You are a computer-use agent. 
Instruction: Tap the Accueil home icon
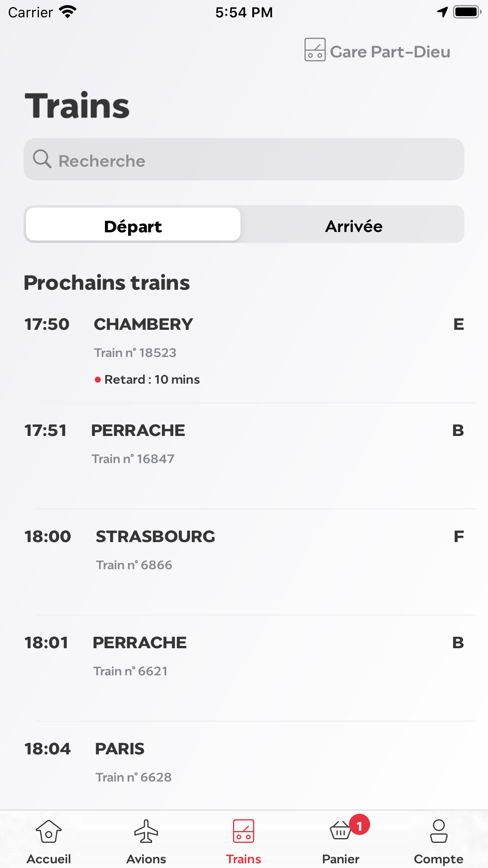[x=49, y=832]
